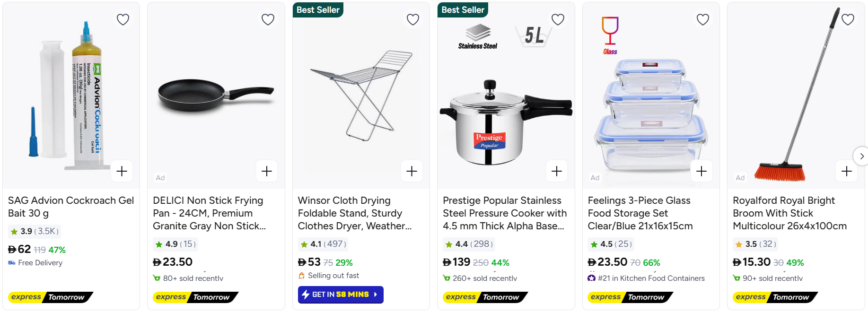Open the 3.9 rating badge for cockroach gel

click(x=35, y=231)
